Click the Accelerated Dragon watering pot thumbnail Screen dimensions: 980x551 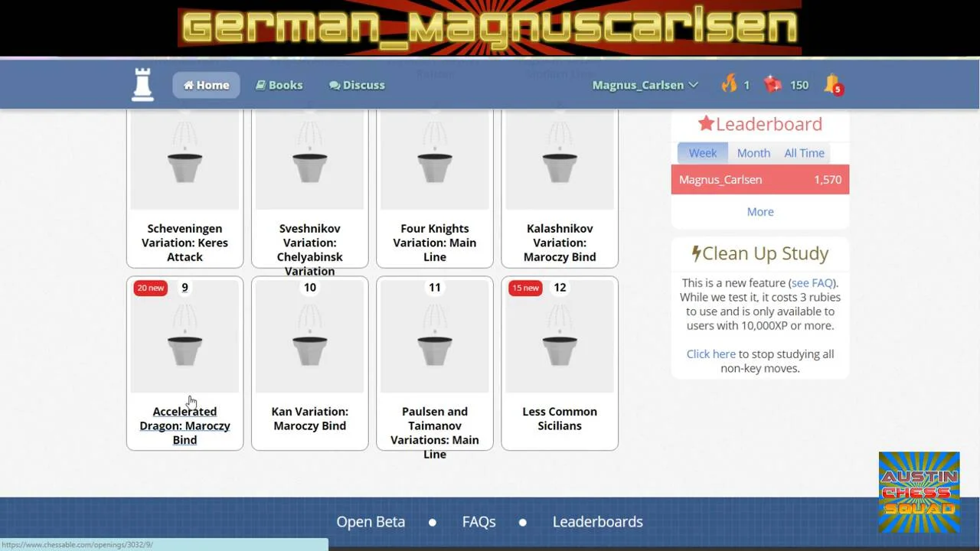point(185,337)
